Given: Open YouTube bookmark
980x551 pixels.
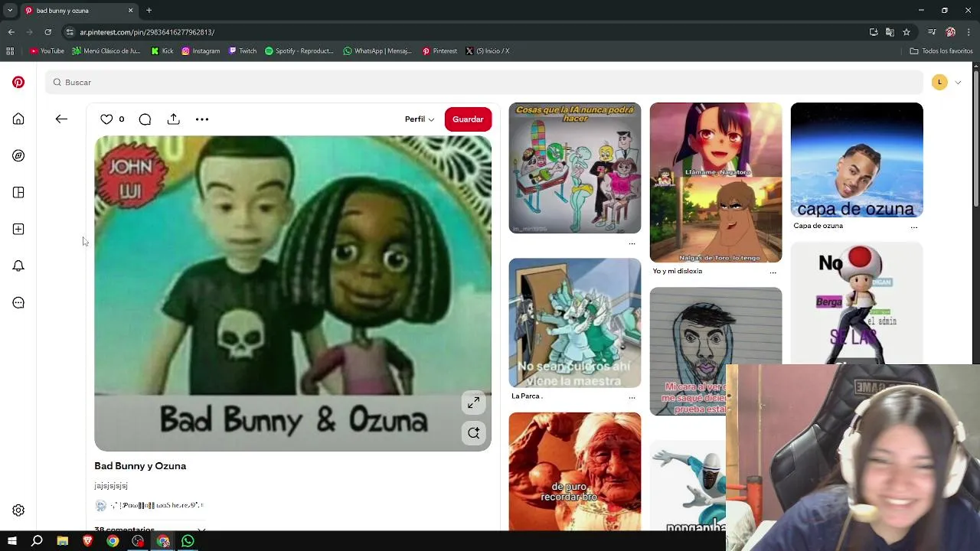Looking at the screenshot, I should (x=47, y=51).
